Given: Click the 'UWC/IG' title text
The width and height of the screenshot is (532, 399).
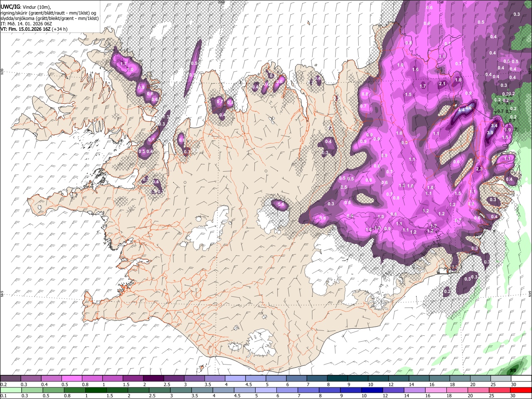Looking at the screenshot, I should click(x=10, y=7).
